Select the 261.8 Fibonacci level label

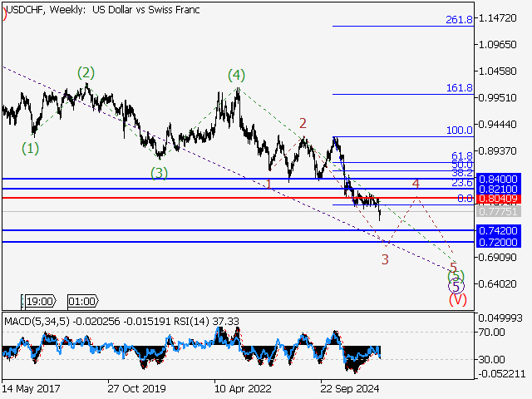pos(459,19)
